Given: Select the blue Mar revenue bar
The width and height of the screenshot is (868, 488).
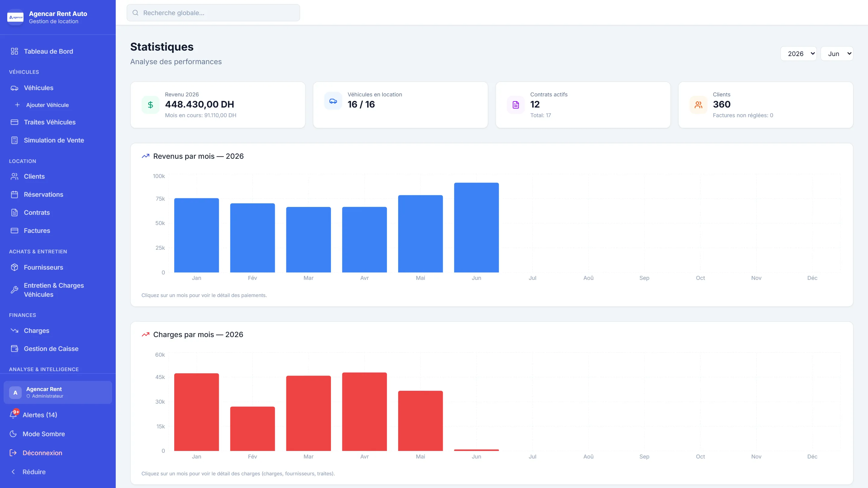Looking at the screenshot, I should pos(308,240).
